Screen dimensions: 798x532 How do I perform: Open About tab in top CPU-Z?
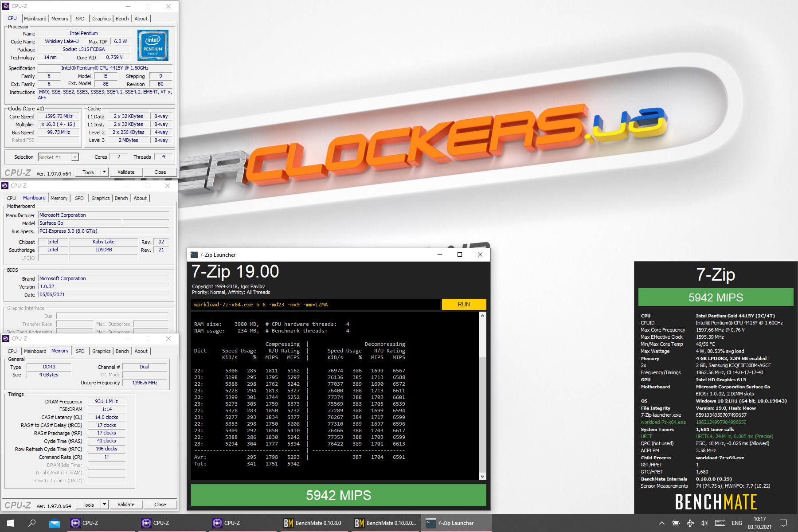(141, 19)
